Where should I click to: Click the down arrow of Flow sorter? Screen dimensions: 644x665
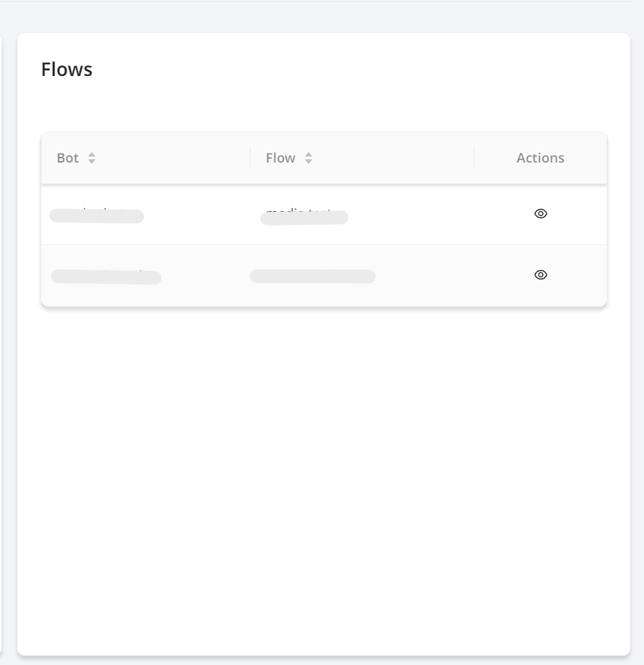tap(308, 161)
